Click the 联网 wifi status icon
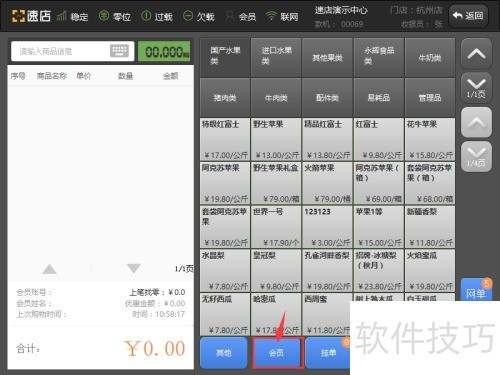Image resolution: width=500 pixels, height=375 pixels. pos(271,16)
